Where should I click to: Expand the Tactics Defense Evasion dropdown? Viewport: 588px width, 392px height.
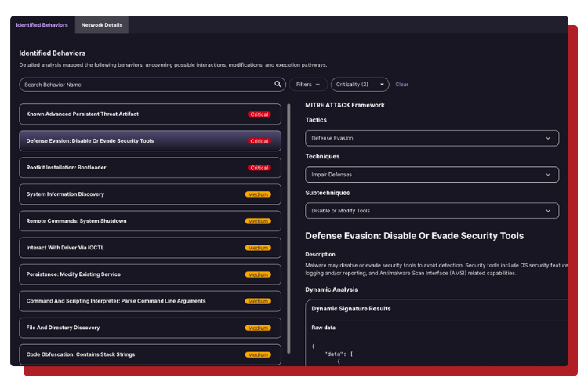[432, 138]
